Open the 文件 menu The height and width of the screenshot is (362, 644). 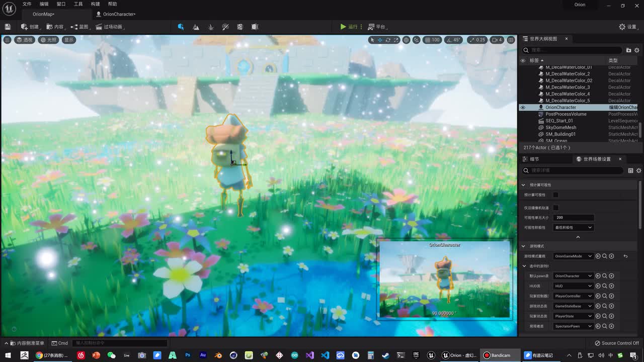pyautogui.click(x=27, y=4)
